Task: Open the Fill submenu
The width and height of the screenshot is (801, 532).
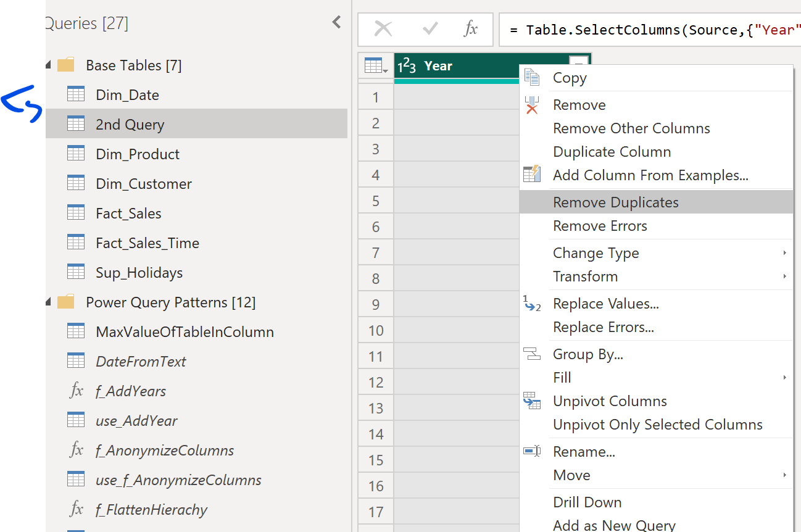Action: [656, 378]
